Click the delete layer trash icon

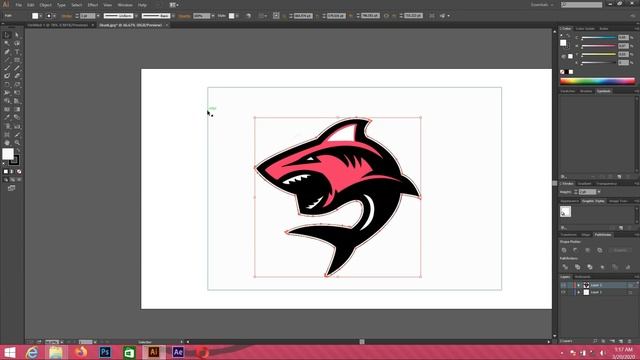click(x=630, y=341)
